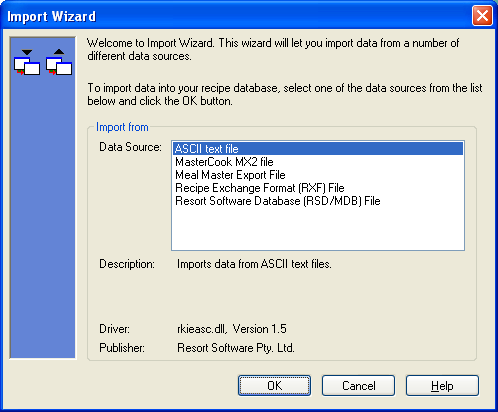Click the Data Source label
498x412 pixels.
point(130,147)
